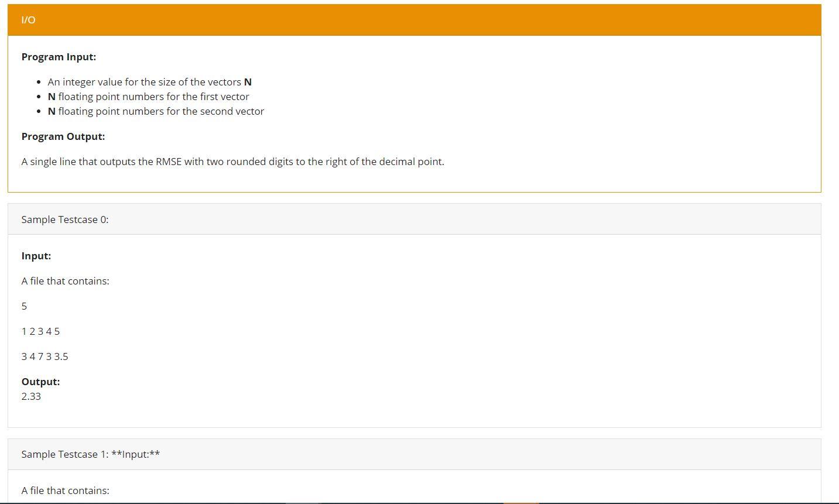
Task: Select the bullet mentioning the first vector
Action: [x=148, y=97]
